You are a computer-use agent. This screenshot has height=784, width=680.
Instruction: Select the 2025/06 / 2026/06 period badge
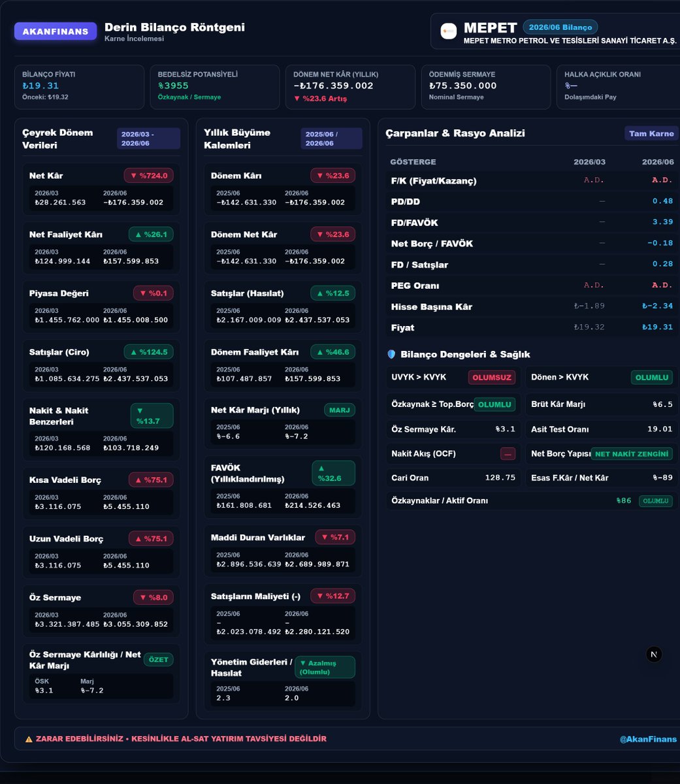pyautogui.click(x=331, y=139)
